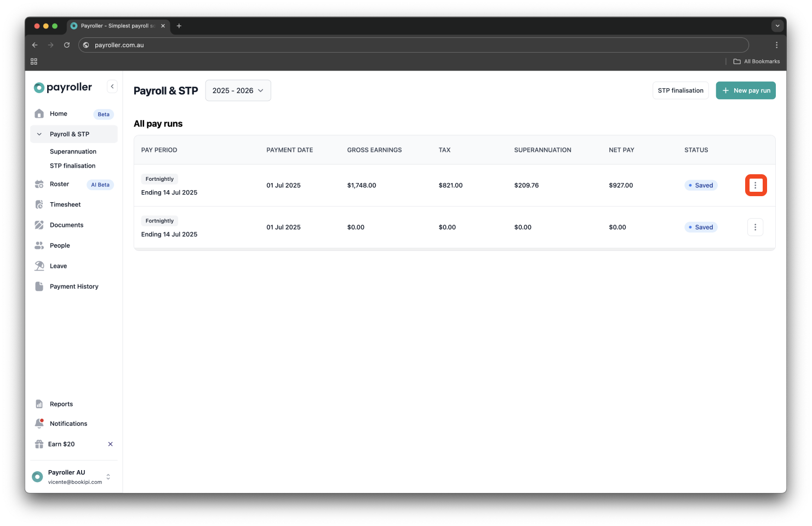Open Payment History file icon
The image size is (812, 526).
[x=39, y=287]
